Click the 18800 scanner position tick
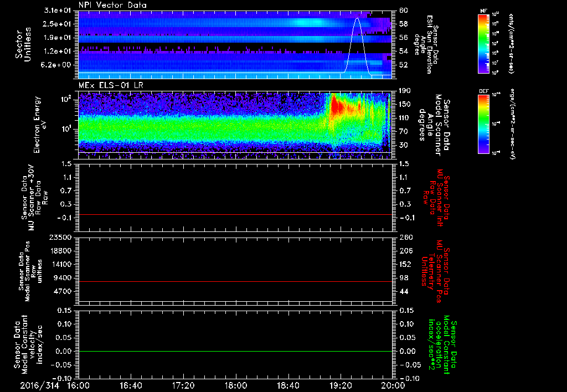Image resolution: width=567 pixels, height=392 pixels. 62,251
